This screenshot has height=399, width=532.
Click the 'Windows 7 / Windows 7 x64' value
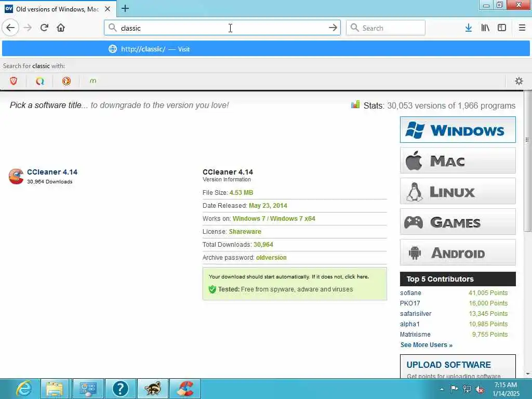tap(274, 219)
